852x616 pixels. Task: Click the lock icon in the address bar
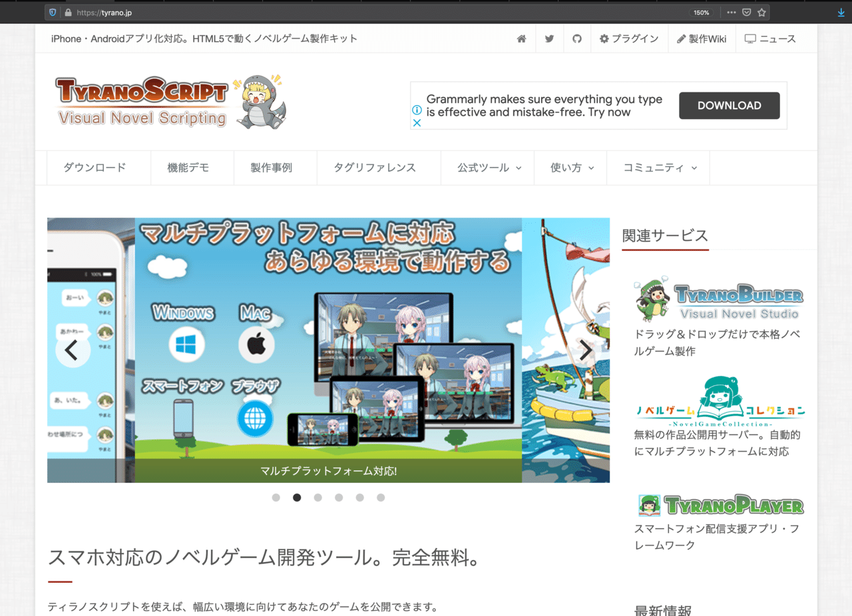point(68,12)
